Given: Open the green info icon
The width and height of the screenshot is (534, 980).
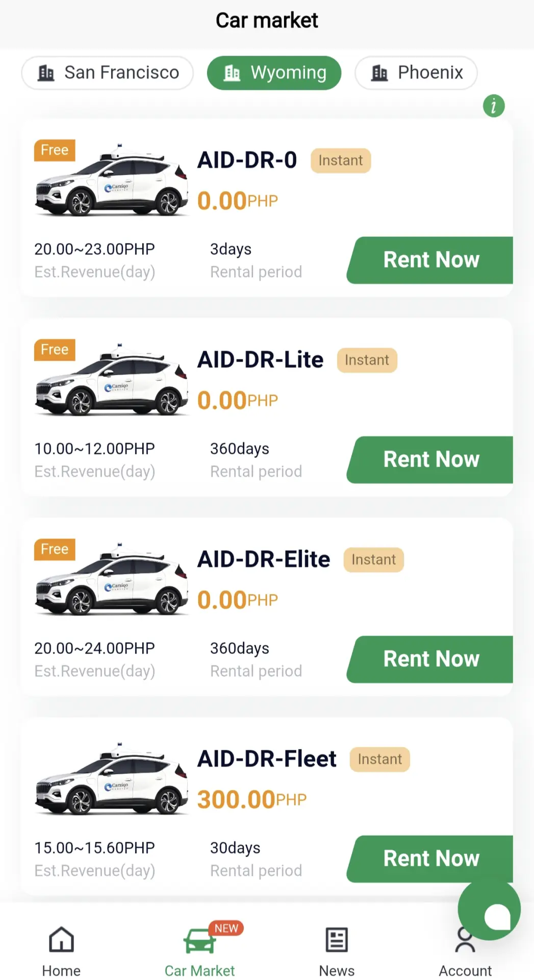Looking at the screenshot, I should [x=494, y=106].
